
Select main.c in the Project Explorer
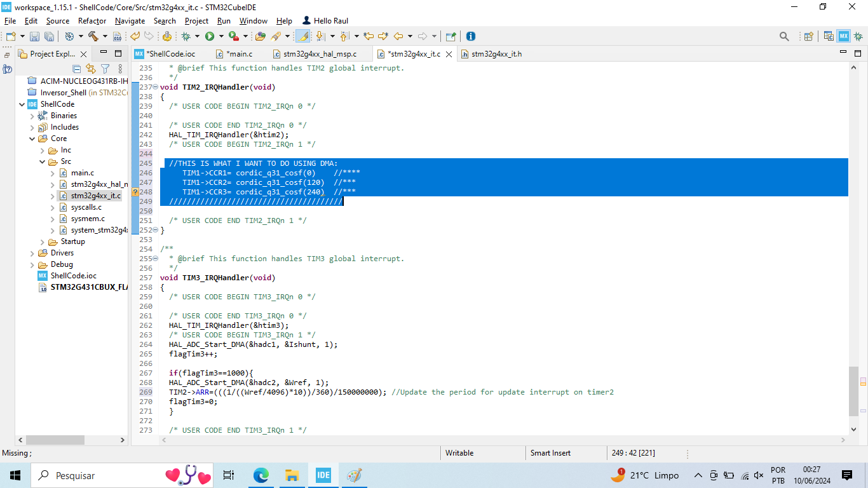click(82, 173)
